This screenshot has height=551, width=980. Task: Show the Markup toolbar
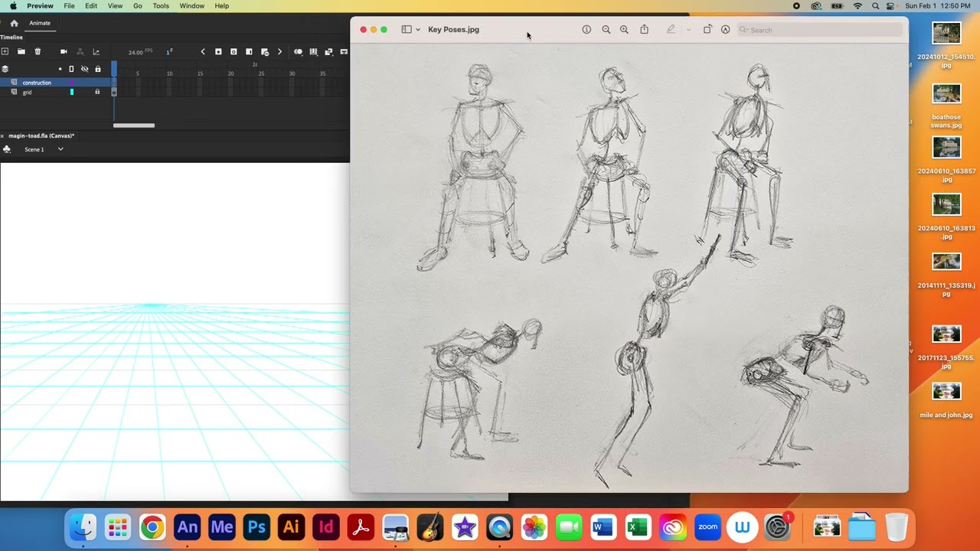725,30
